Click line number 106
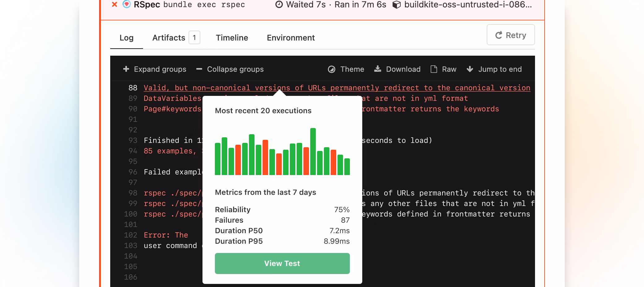644x287 pixels. [131, 277]
